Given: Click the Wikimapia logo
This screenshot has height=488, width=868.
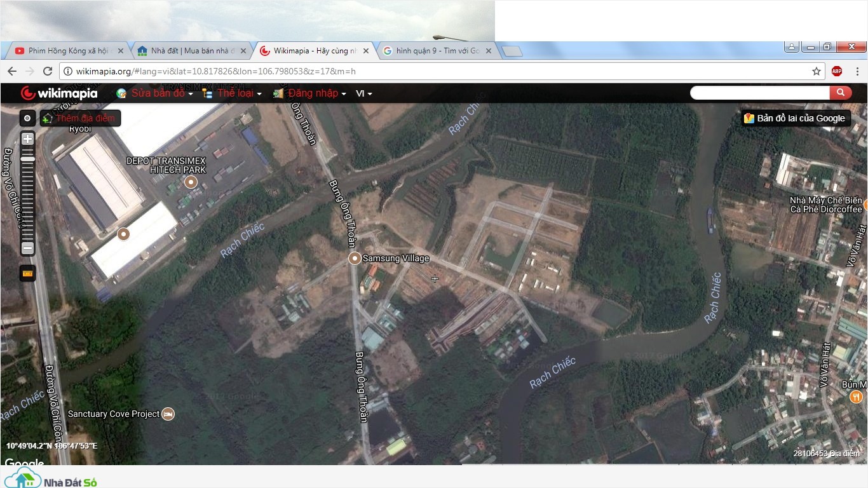Looking at the screenshot, I should coord(59,93).
